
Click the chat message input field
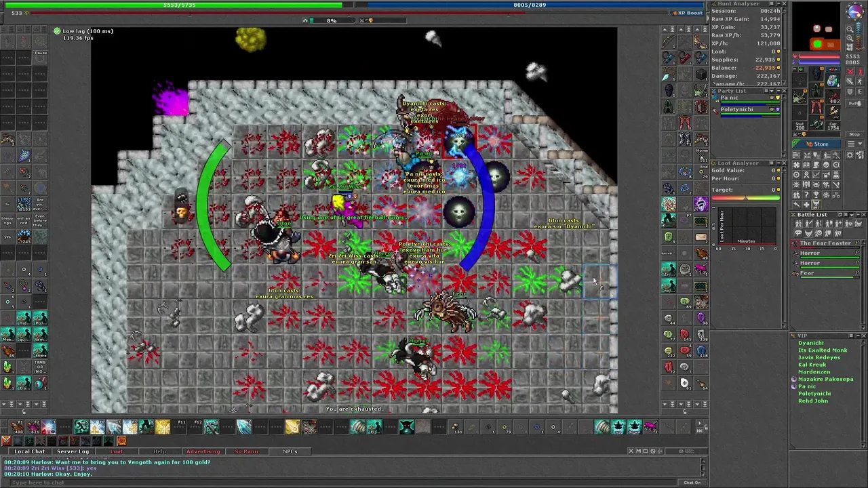pos(343,483)
